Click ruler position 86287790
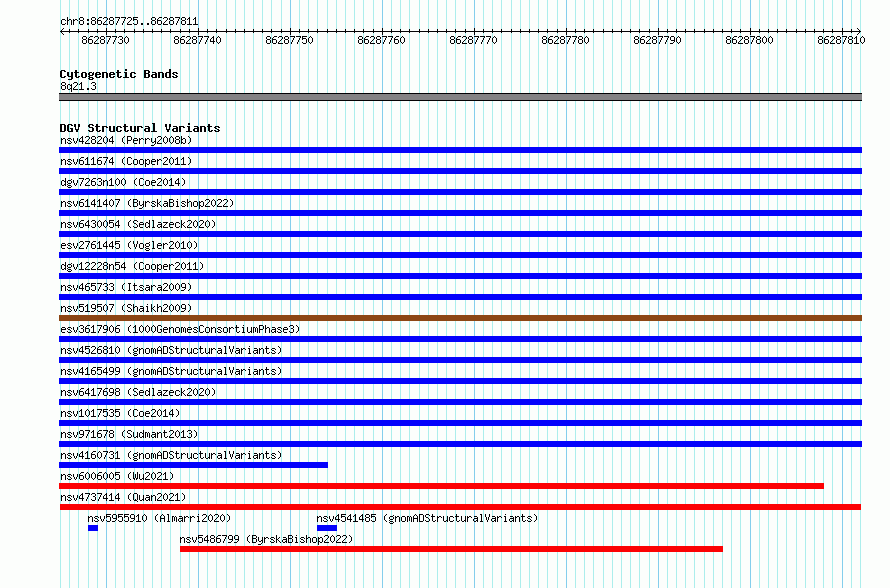 point(657,40)
